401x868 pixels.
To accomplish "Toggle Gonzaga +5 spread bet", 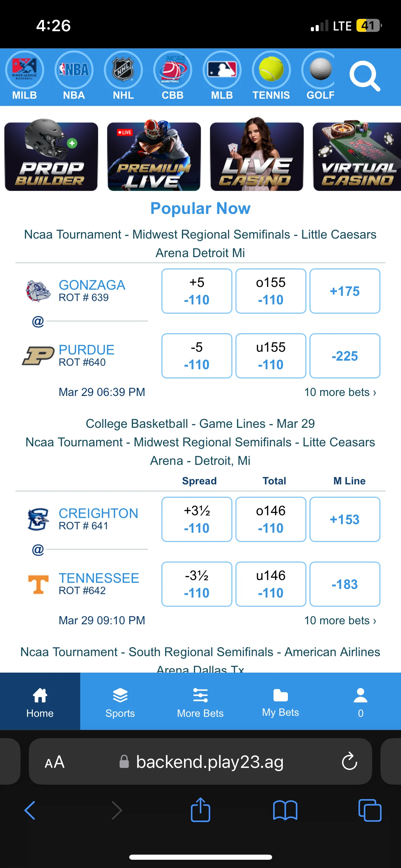I will (x=197, y=291).
